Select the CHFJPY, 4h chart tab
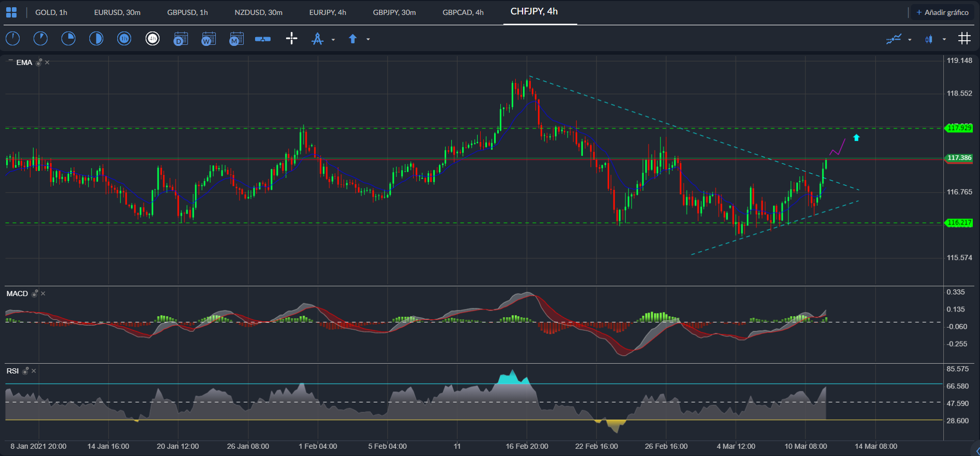The width and height of the screenshot is (980, 456). click(534, 11)
